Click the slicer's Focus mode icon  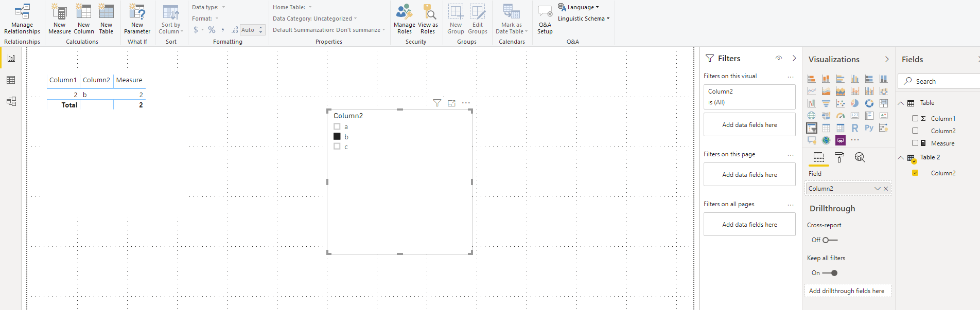(451, 103)
